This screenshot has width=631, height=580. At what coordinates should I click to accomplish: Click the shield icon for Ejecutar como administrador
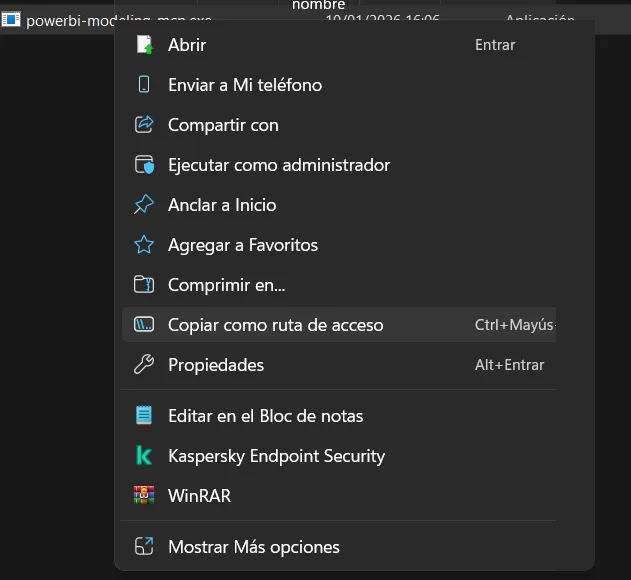[x=144, y=165]
